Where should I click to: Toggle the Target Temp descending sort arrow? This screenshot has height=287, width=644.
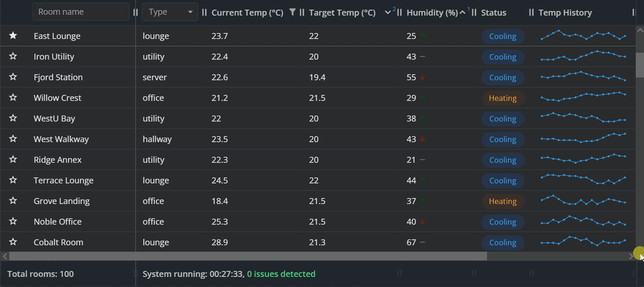click(x=388, y=13)
